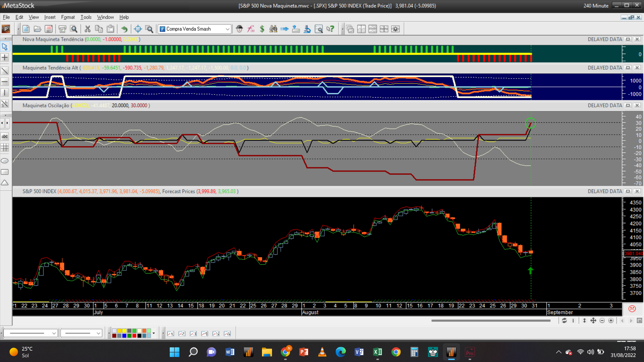Pick the red color swatch
The image size is (644, 362).
pos(134,336)
